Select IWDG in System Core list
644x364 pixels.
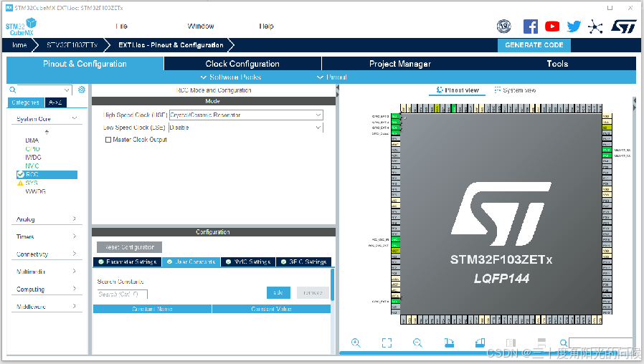click(x=33, y=157)
